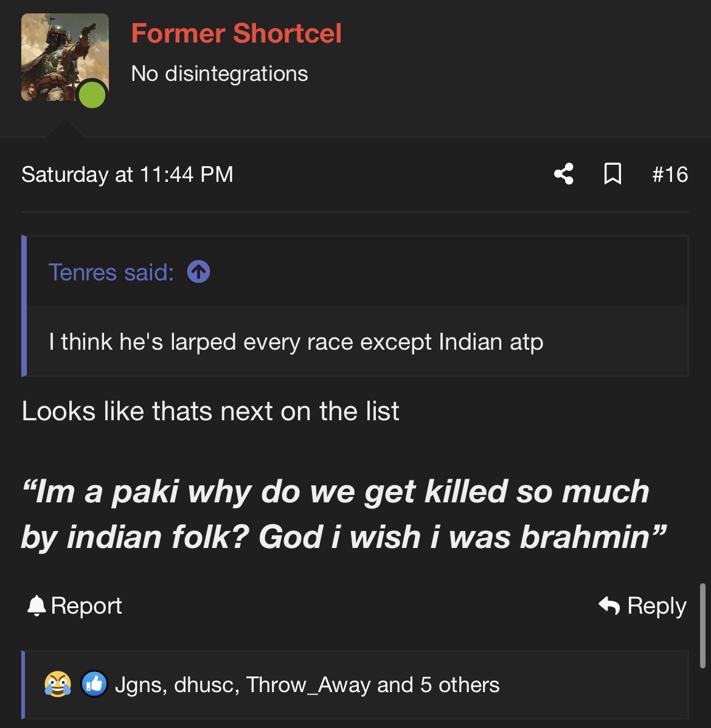Open dhusc's profile from reactions
This screenshot has width=711, height=728.
click(206, 685)
